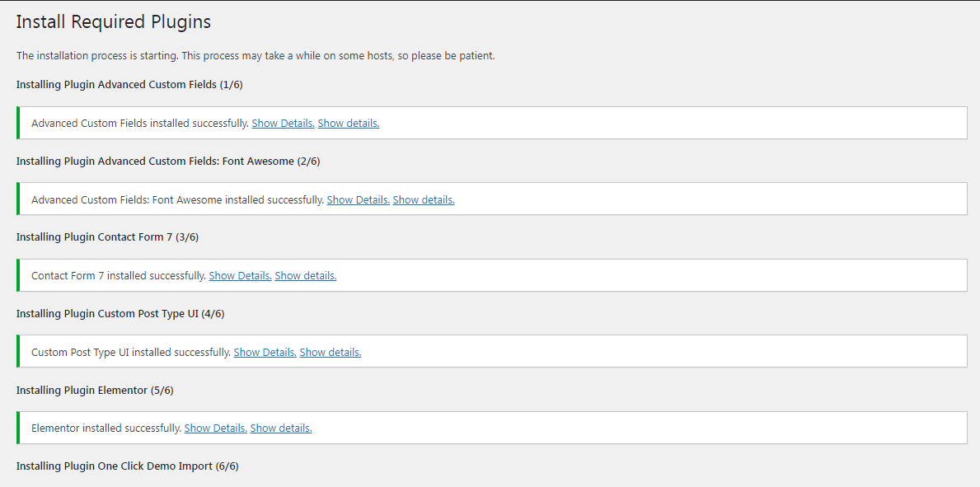Click the 'Install Required Plugins' page title
Screen dimensions: 980x487
[x=113, y=22]
